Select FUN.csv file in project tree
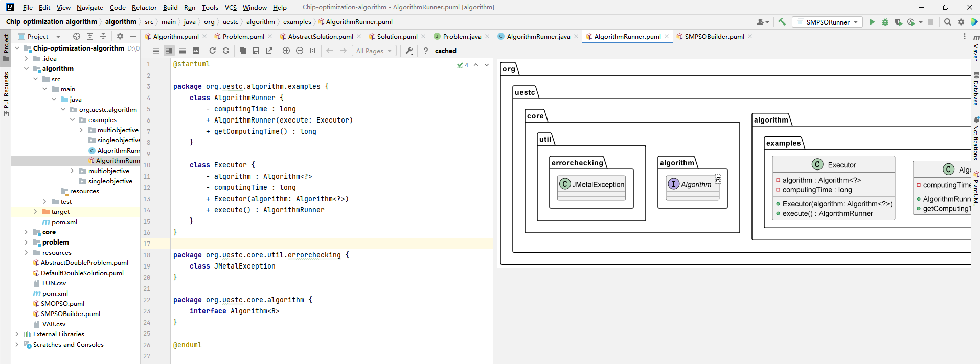980x364 pixels. pos(54,283)
